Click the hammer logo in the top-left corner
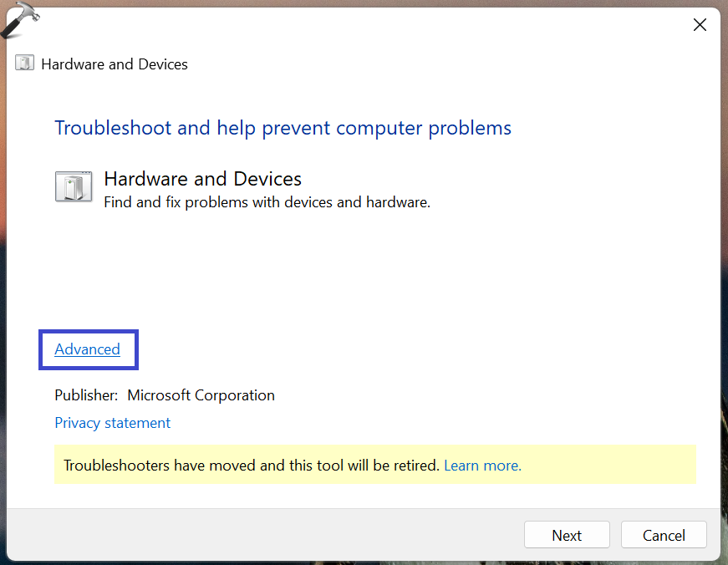Screen dimensions: 728x565 (x=18, y=19)
